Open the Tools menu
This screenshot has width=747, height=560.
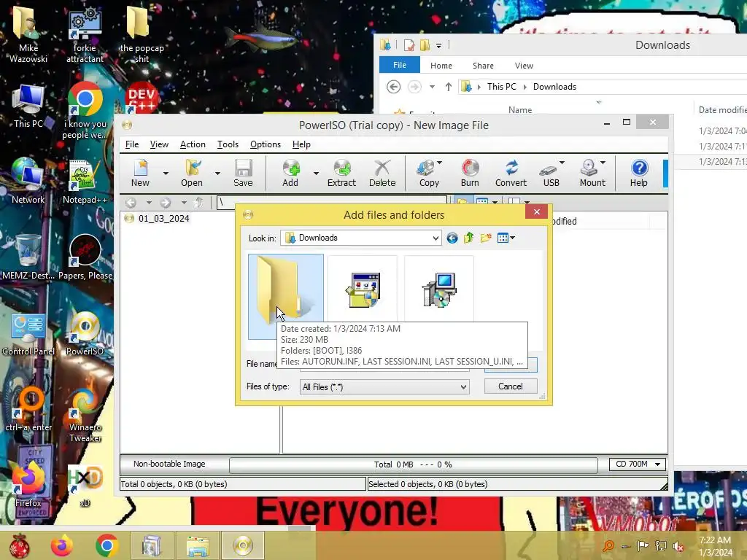click(228, 144)
